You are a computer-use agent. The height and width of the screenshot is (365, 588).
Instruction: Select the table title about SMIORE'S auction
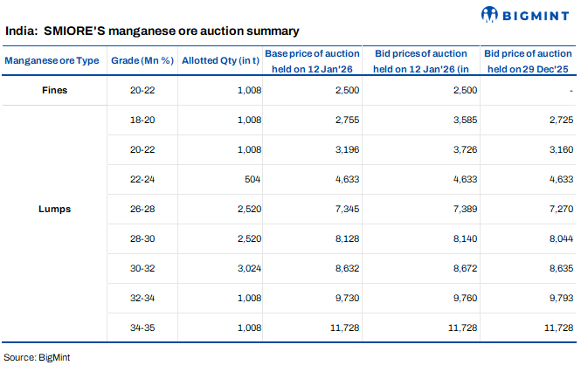(x=153, y=31)
